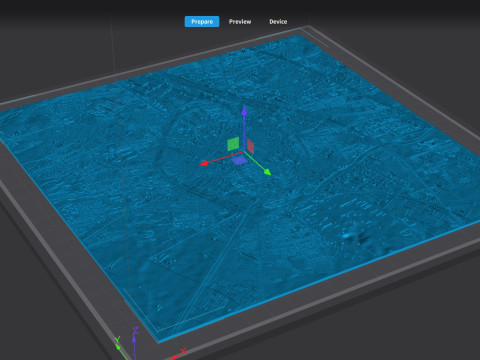Select the purple plane handle on the gizmo
The height and width of the screenshot is (360, 480).
tap(240, 161)
